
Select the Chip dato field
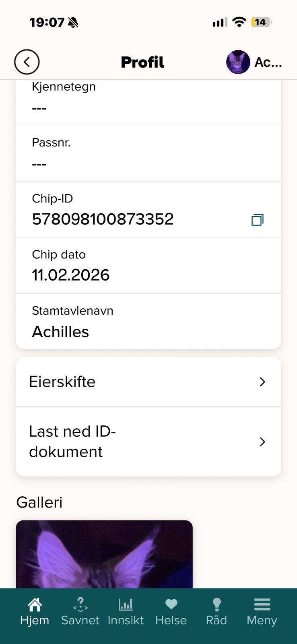tap(148, 265)
